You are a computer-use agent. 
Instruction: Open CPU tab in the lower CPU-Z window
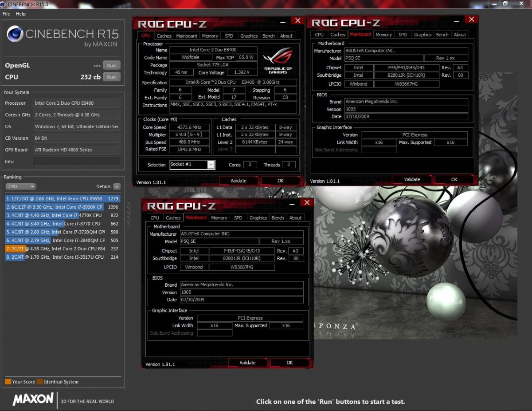(155, 218)
